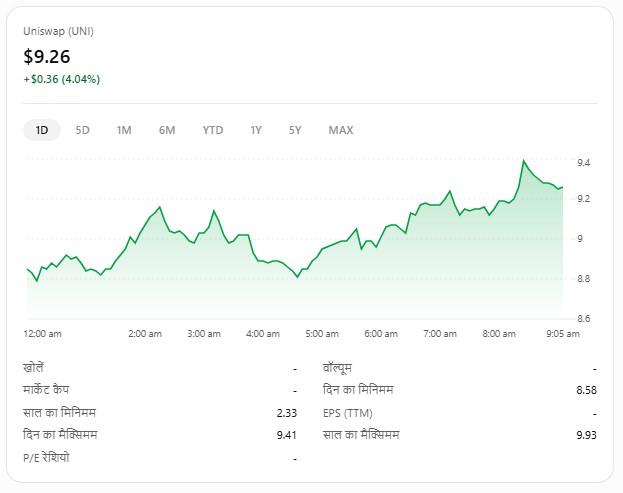This screenshot has width=623, height=493.
Task: Click the +$0.36 (4.04%) change value
Action: coord(62,79)
